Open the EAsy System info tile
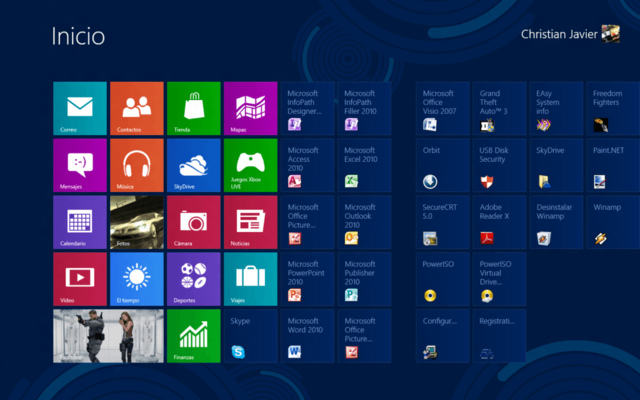Screen dimensions: 640x400 [x=556, y=108]
